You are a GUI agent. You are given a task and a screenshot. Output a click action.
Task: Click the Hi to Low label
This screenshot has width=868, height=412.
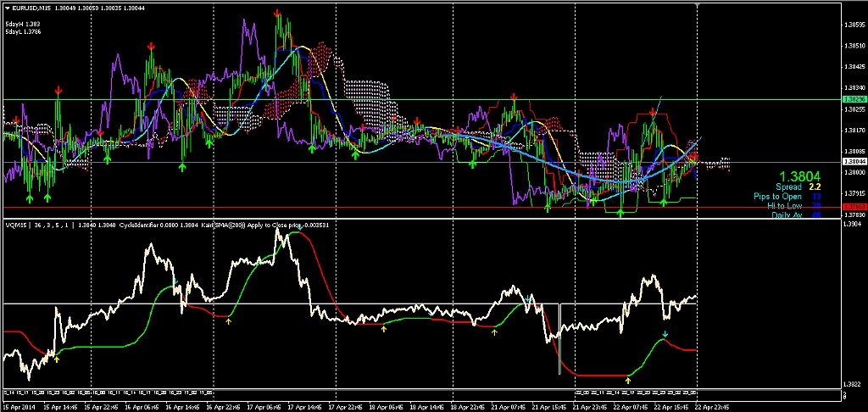[784, 205]
